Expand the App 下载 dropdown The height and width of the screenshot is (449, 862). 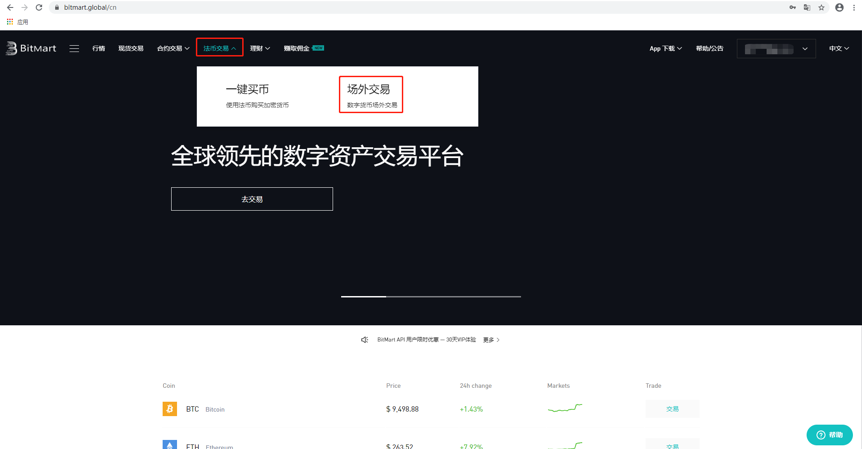point(665,48)
